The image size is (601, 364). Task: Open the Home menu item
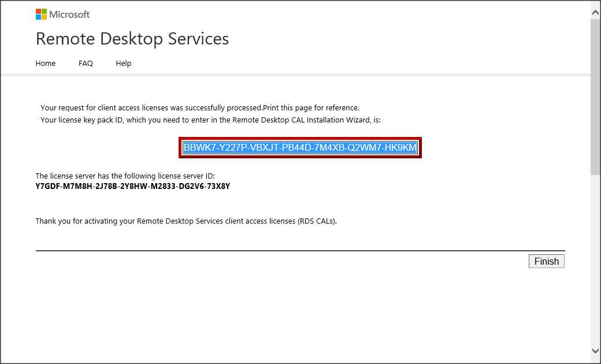[x=46, y=64]
